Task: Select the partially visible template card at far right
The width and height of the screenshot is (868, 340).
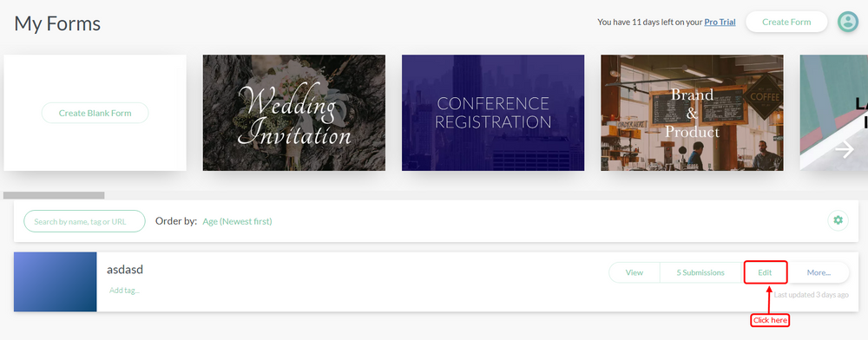Action: 833,113
